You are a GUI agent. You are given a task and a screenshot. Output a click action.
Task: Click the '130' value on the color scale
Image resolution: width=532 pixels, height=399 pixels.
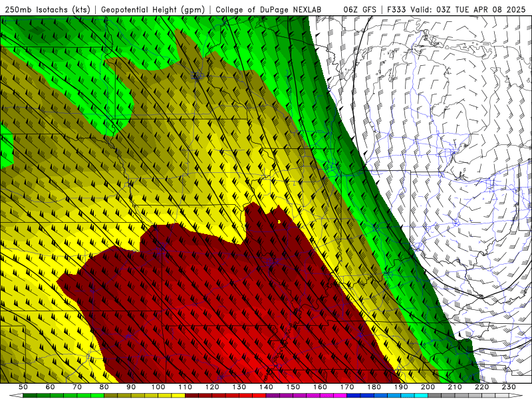239,387
